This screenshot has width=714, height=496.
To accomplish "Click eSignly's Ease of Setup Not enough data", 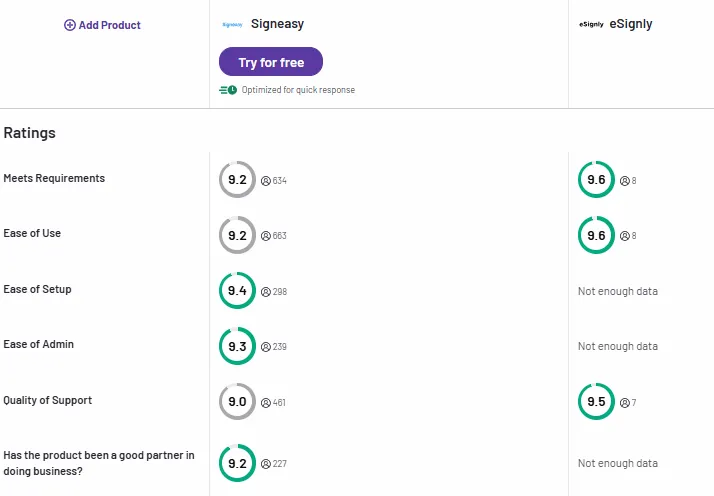I will point(618,291).
